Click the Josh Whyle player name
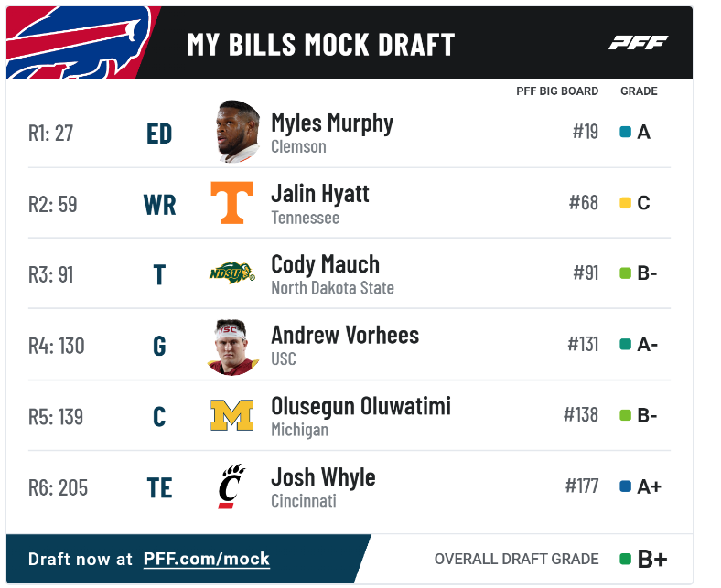Viewport: 721px width, 588px height. pos(323,477)
